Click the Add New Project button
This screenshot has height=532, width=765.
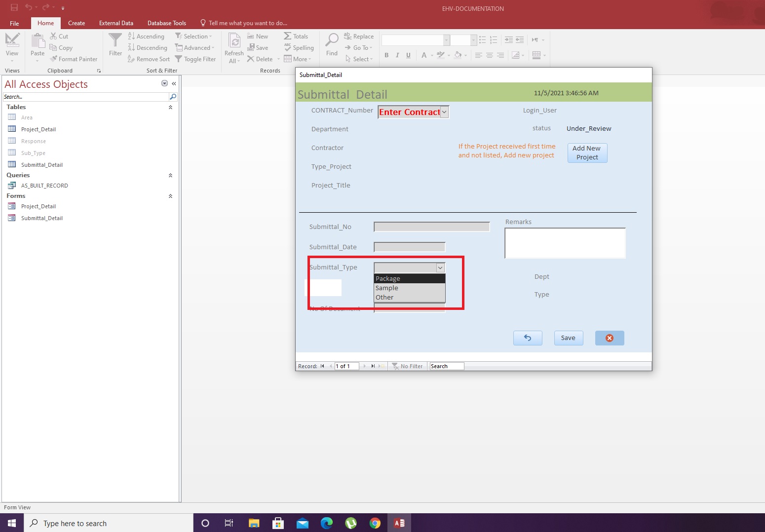point(587,153)
